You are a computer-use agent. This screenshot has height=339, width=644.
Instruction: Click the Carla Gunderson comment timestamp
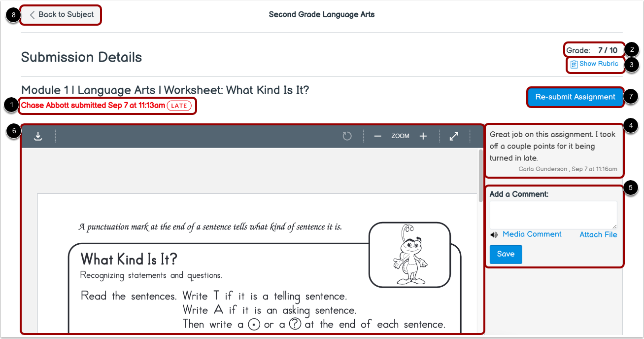pyautogui.click(x=568, y=169)
